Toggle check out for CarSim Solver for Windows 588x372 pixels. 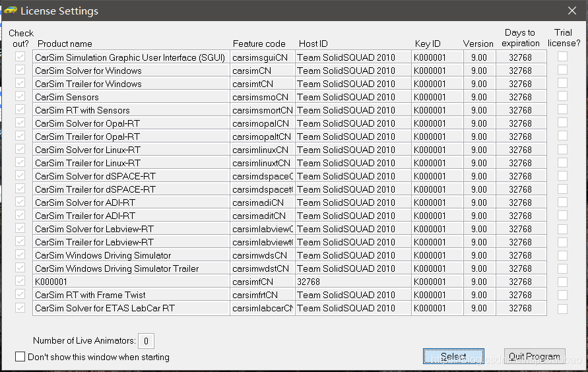click(x=20, y=70)
